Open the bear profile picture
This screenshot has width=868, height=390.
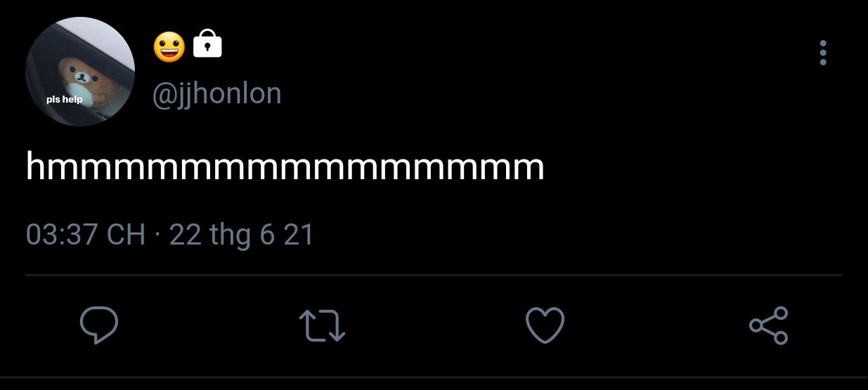79,72
